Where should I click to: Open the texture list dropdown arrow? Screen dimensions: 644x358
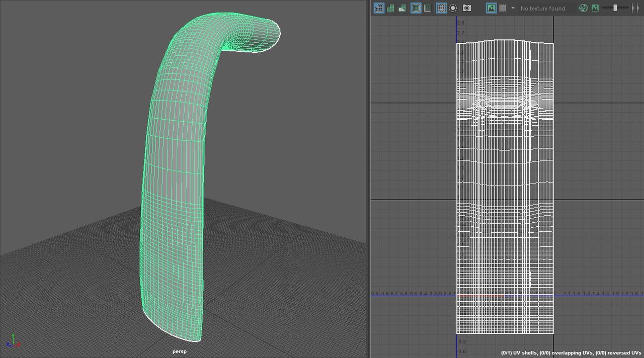click(x=513, y=8)
